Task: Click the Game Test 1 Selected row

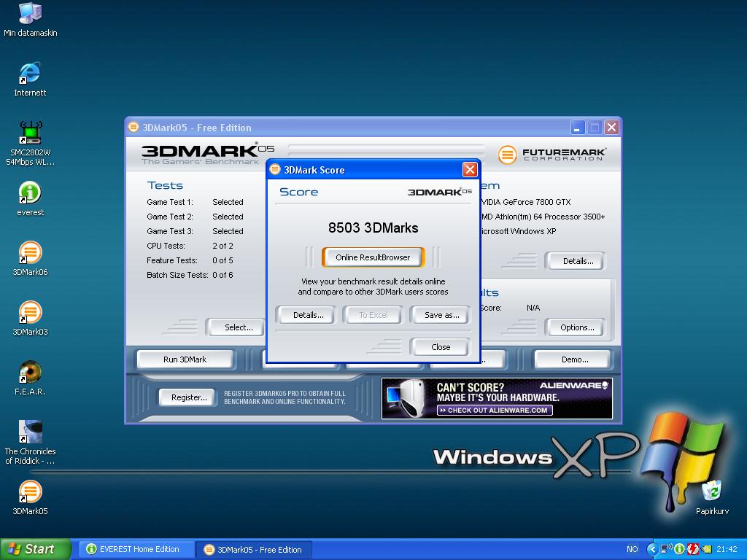Action: (x=195, y=202)
